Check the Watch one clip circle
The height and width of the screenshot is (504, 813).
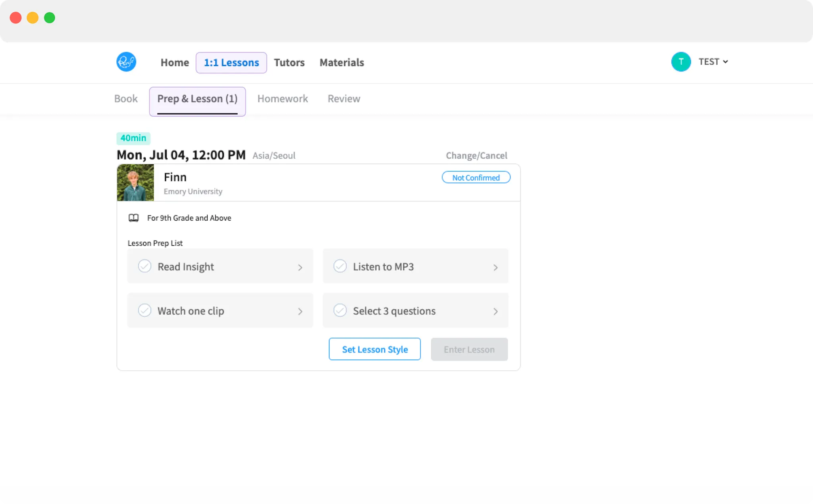click(144, 310)
